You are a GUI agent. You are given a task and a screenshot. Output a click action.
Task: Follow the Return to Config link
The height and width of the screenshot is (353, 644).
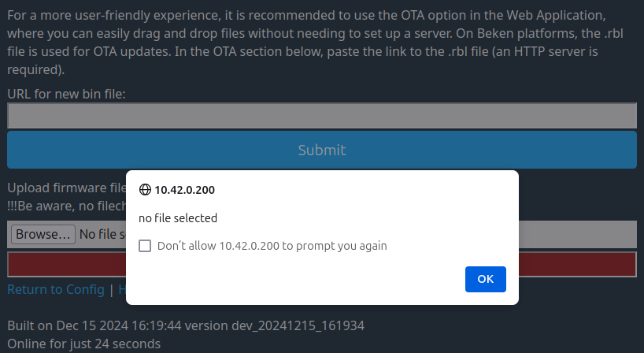click(56, 289)
